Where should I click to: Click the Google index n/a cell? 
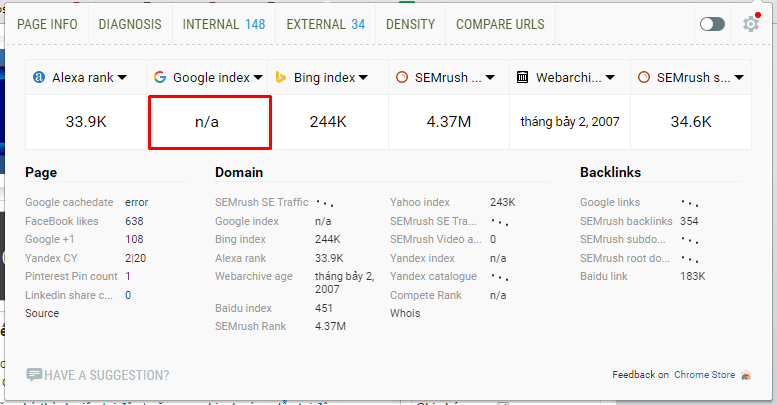[207, 122]
